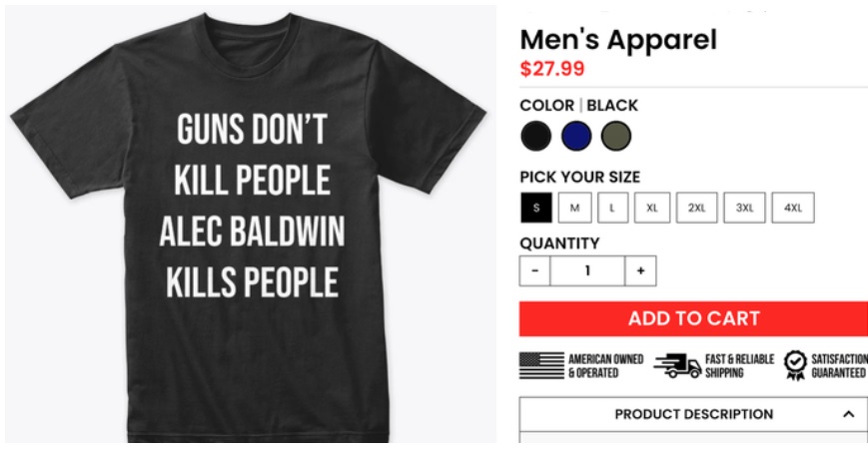
Task: Choose size S
Action: point(535,208)
